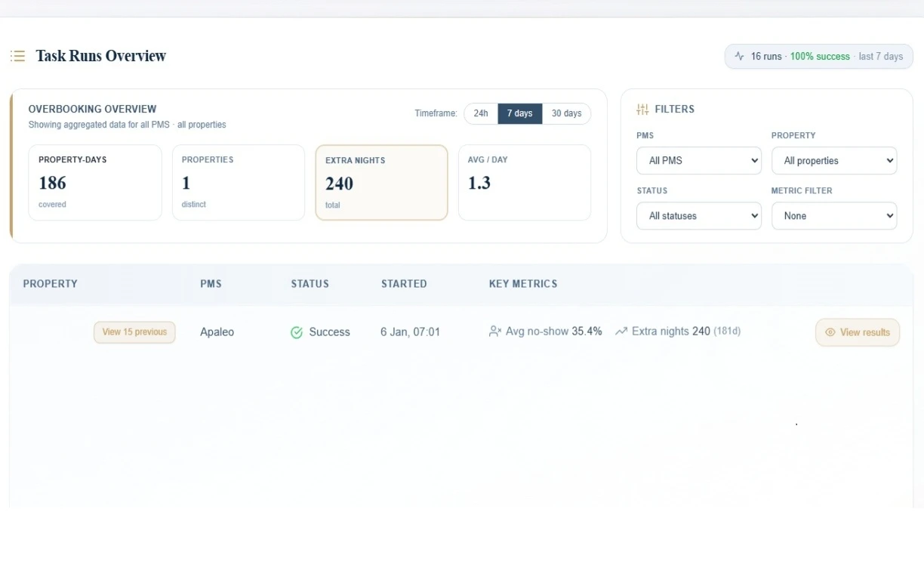Open the Metric Filter dropdown set to None

(834, 216)
